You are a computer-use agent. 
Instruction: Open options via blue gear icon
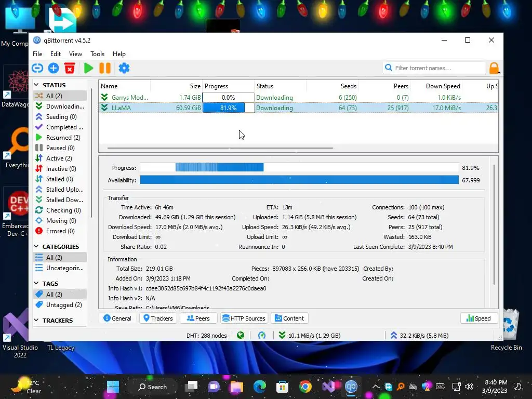coord(124,68)
